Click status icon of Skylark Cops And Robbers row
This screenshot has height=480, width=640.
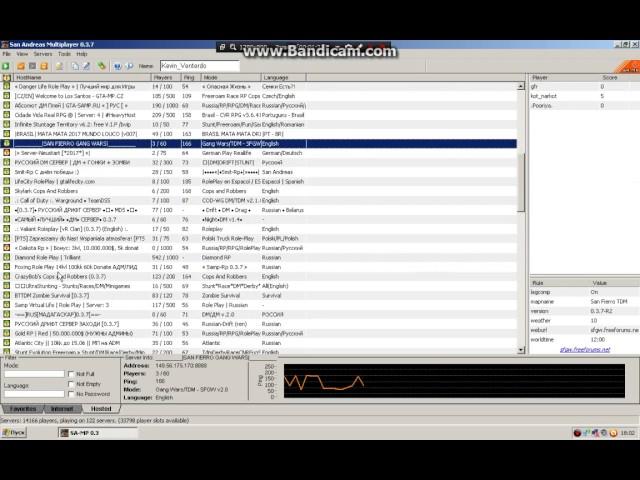(x=7, y=191)
